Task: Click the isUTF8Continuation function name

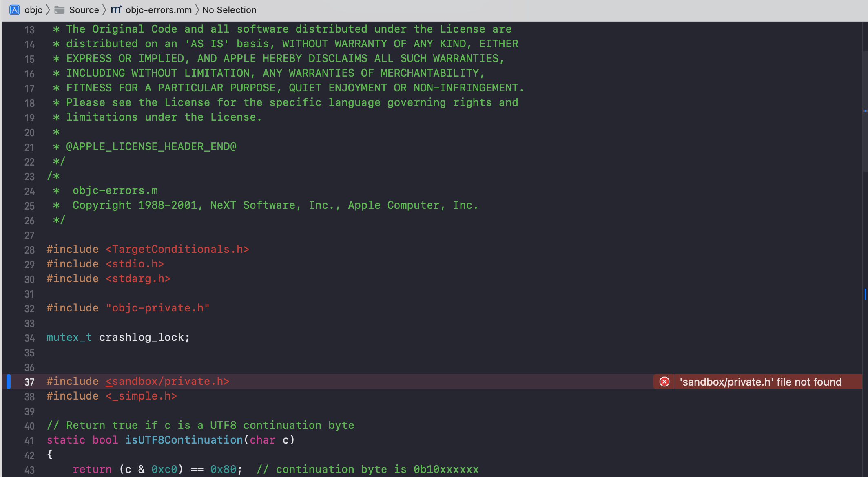Action: coord(184,440)
